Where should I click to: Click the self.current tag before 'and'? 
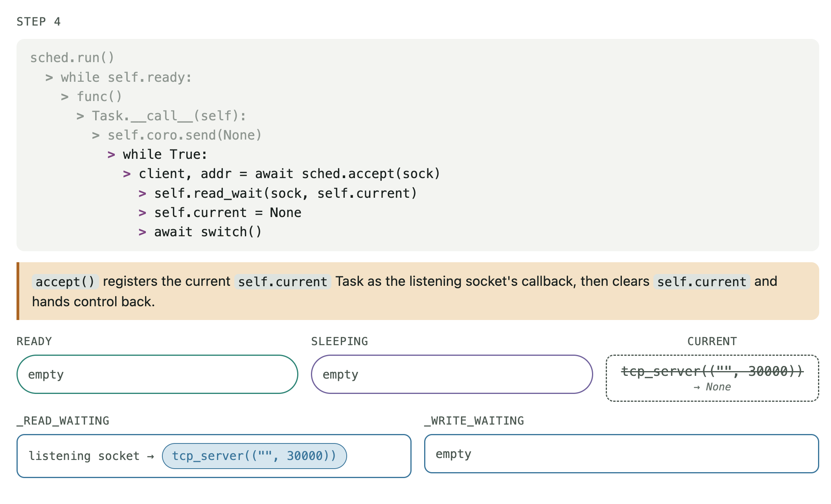[x=702, y=281]
